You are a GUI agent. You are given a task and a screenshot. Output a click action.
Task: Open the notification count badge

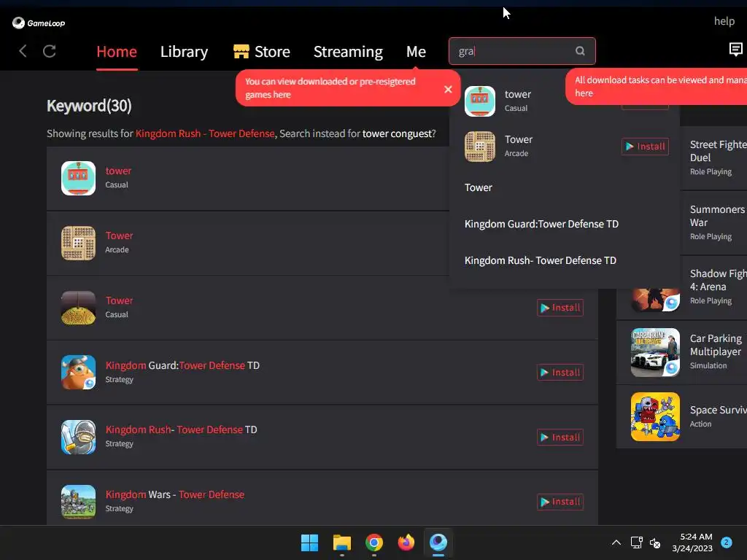click(726, 542)
